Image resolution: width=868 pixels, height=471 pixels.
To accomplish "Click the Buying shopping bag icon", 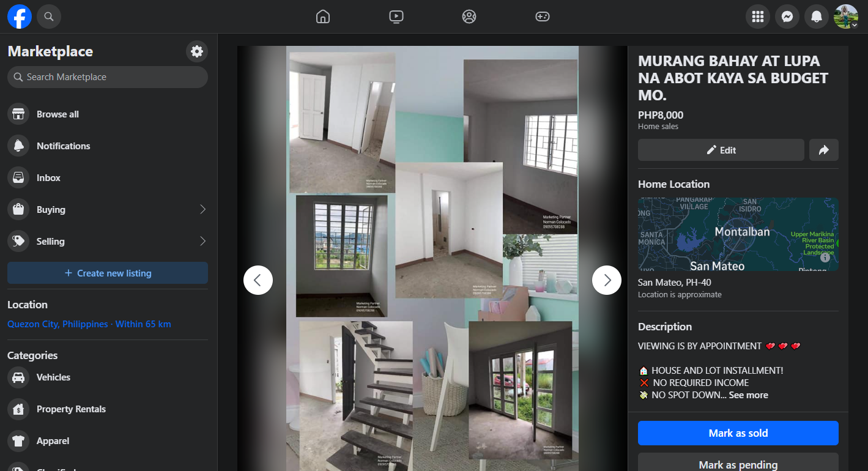I will 18,210.
